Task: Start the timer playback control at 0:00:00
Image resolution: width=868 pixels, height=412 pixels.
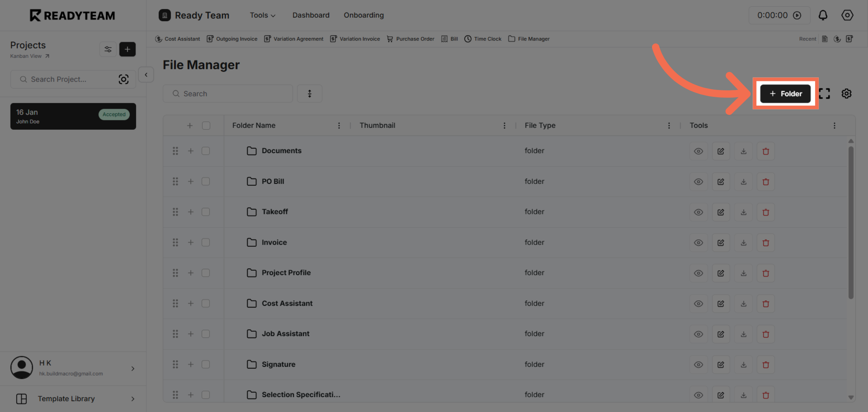Action: (798, 15)
